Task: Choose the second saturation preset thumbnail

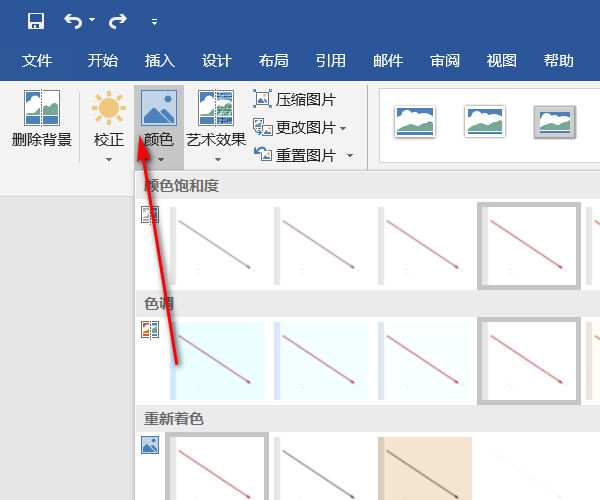Action: click(x=321, y=246)
